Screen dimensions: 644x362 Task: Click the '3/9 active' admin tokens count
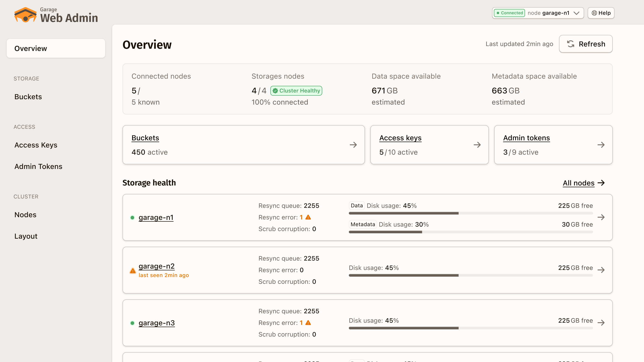coord(521,152)
